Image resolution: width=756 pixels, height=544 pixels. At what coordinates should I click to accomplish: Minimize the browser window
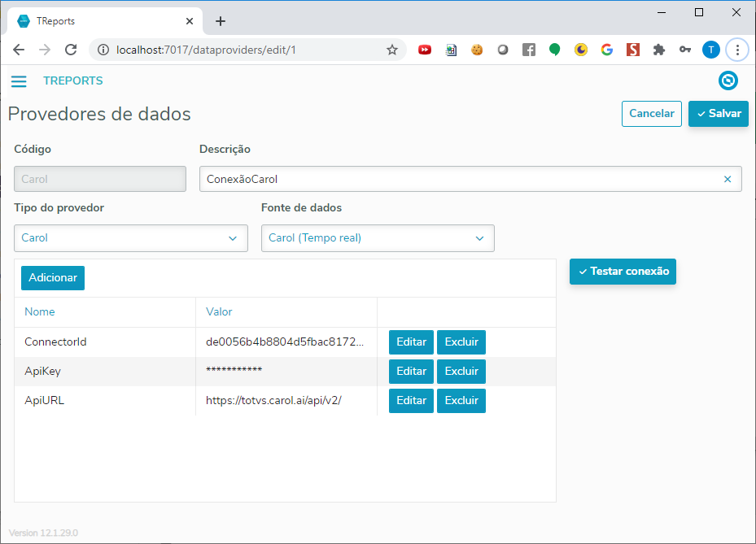pos(662,12)
